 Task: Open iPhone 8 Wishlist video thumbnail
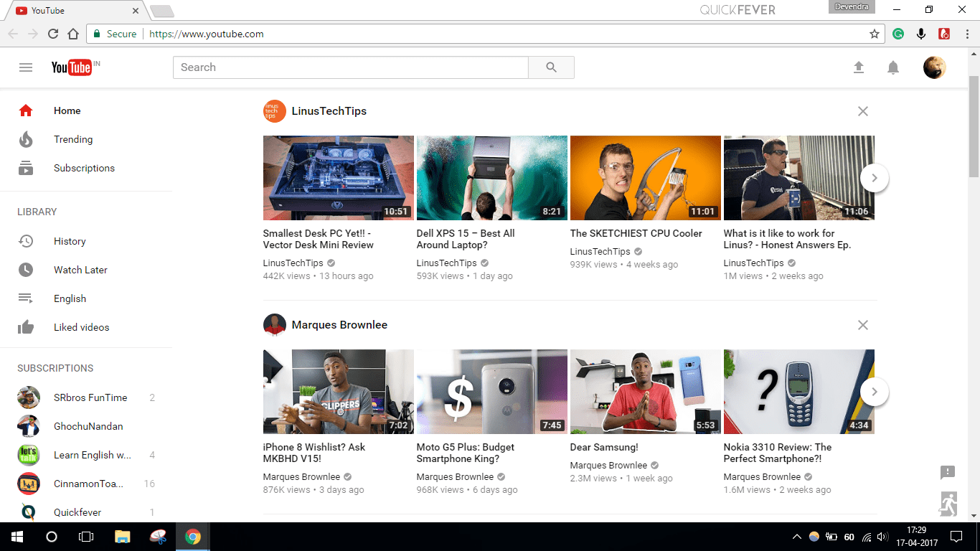pos(339,392)
